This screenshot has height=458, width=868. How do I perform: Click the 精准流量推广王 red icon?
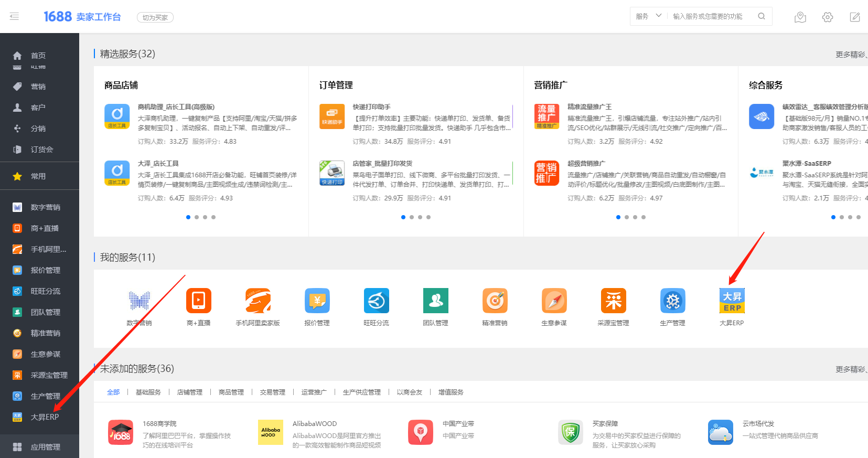click(546, 116)
